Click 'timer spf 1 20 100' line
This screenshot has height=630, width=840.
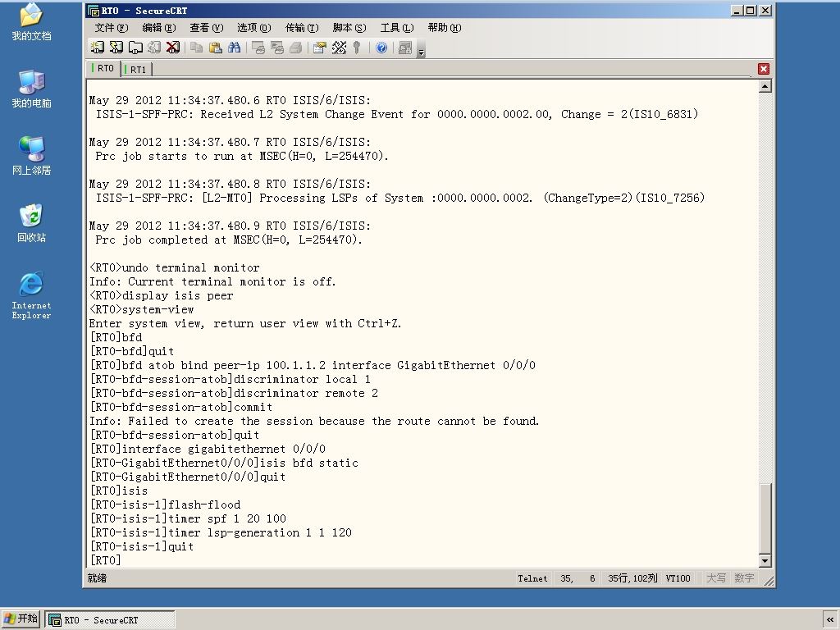click(x=188, y=518)
